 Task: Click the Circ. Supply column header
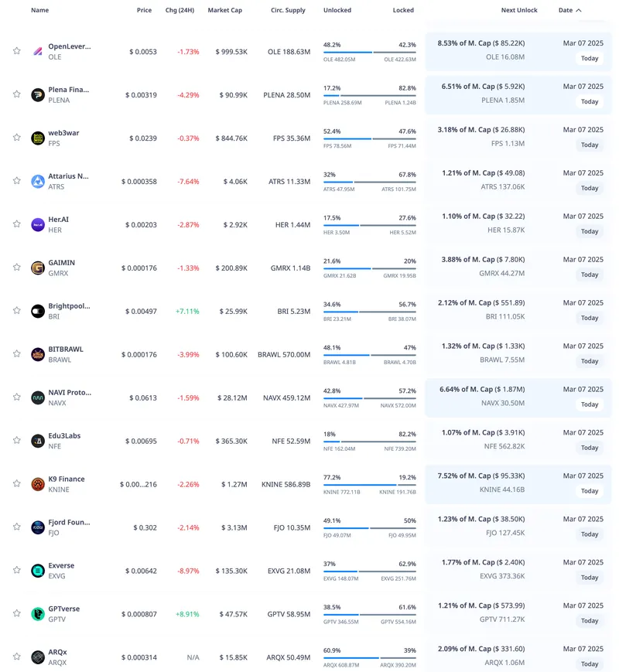tap(288, 11)
